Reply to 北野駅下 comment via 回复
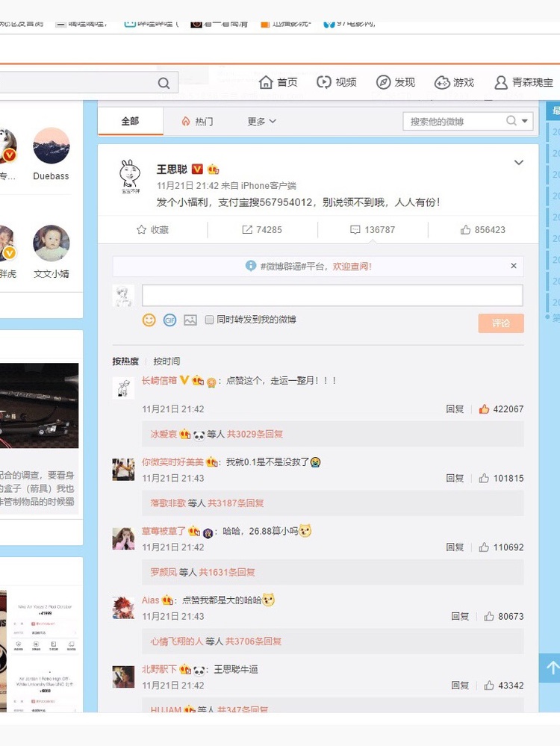This screenshot has width=560, height=746. coord(460,686)
